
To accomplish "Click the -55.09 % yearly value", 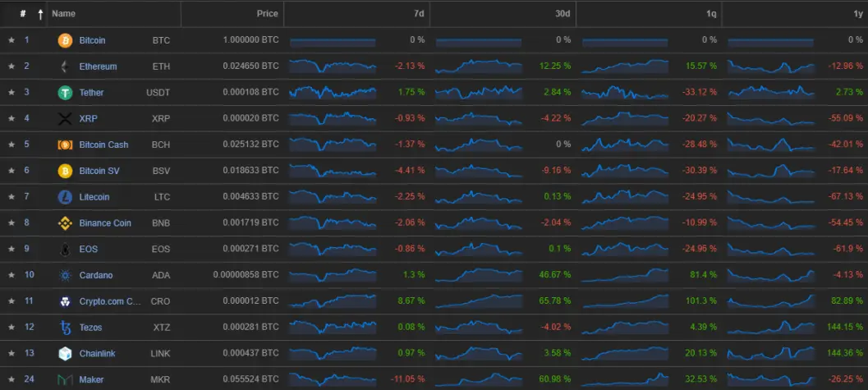I will tap(845, 118).
